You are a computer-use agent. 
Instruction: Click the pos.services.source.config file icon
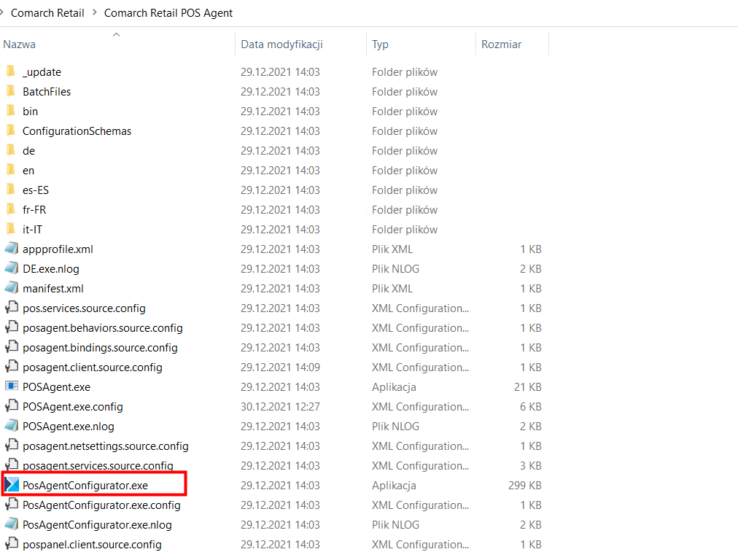11,308
